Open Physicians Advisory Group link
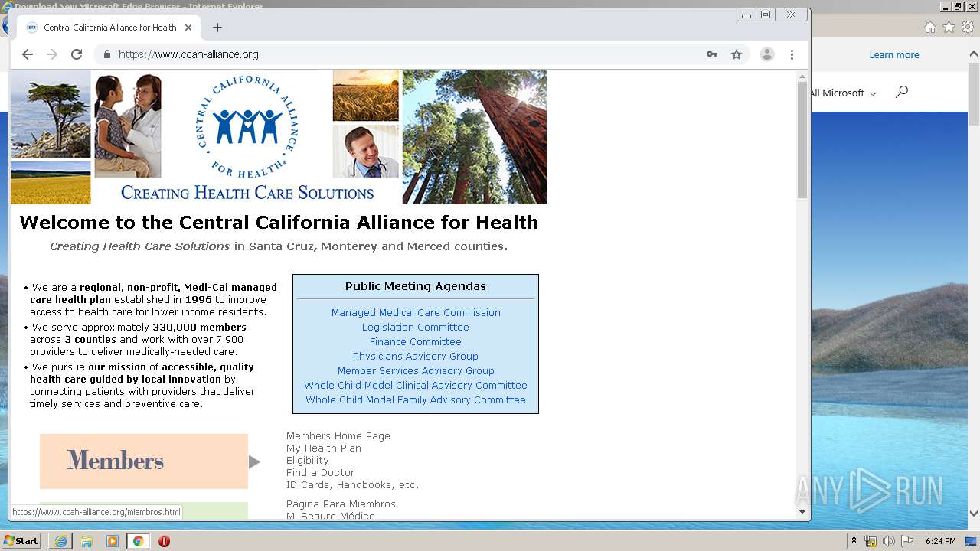Screen dimensions: 980x551 pos(416,356)
